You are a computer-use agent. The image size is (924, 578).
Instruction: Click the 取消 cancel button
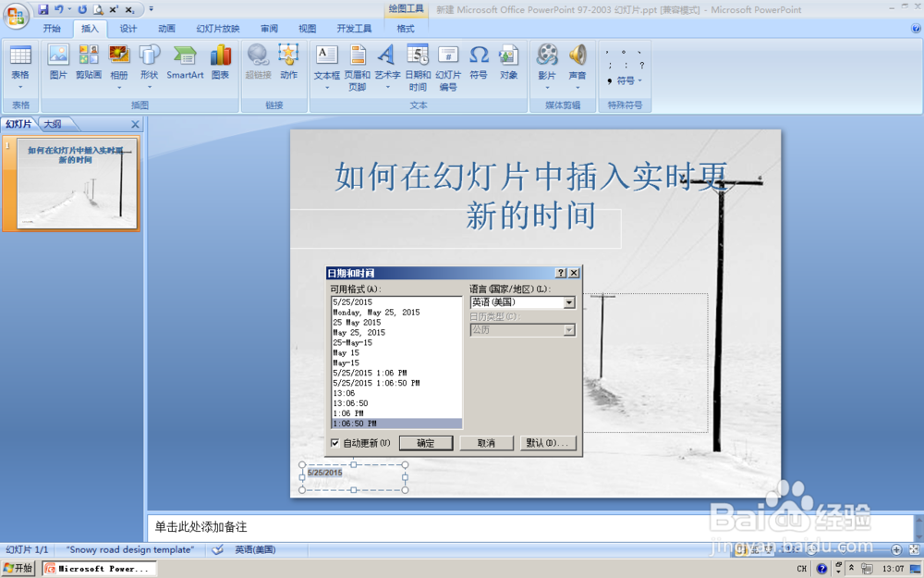486,443
